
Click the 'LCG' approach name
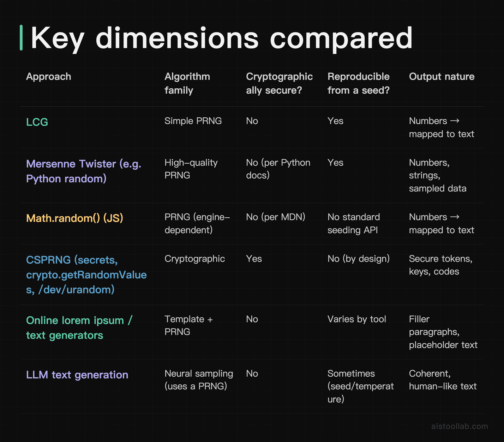click(x=37, y=122)
